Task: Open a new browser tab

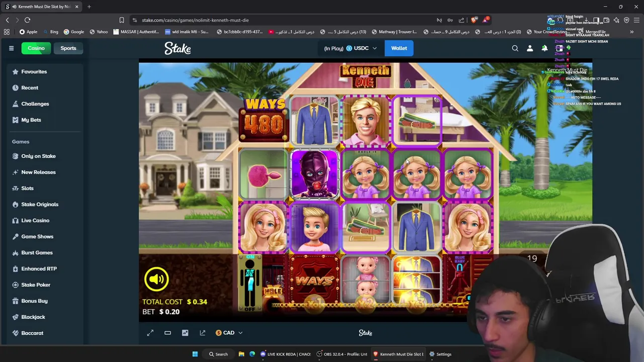Action: coord(89,7)
